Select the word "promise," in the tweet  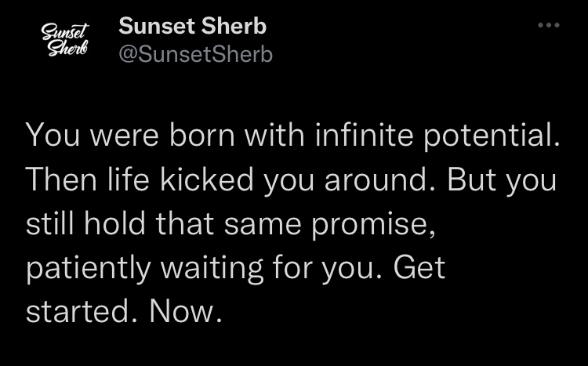(x=374, y=226)
